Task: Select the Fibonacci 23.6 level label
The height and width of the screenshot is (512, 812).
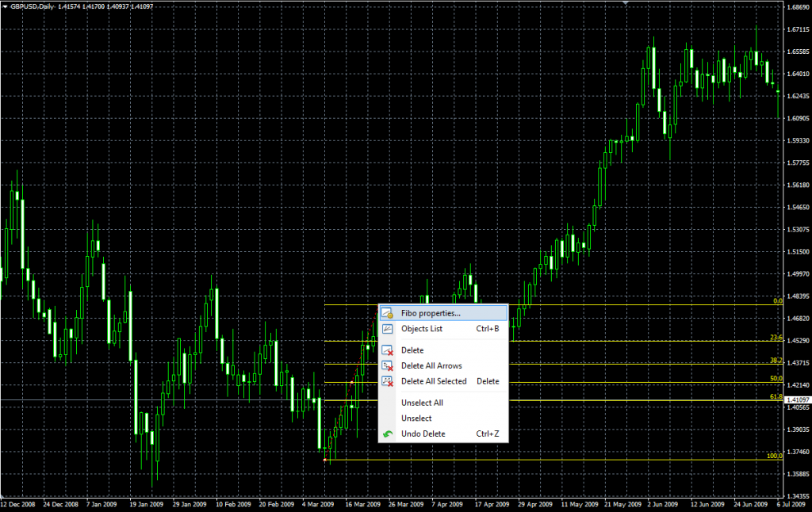Action: (x=776, y=338)
